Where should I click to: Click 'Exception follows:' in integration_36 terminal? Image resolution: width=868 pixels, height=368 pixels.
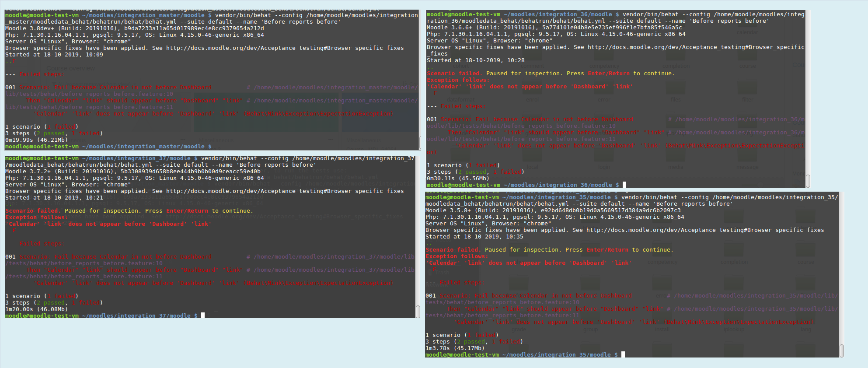pos(458,80)
